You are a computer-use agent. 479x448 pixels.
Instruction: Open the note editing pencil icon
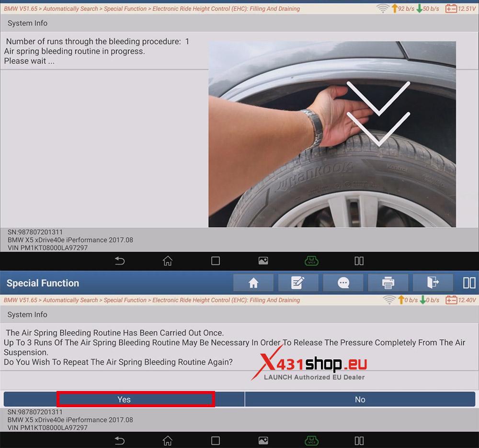click(x=298, y=283)
